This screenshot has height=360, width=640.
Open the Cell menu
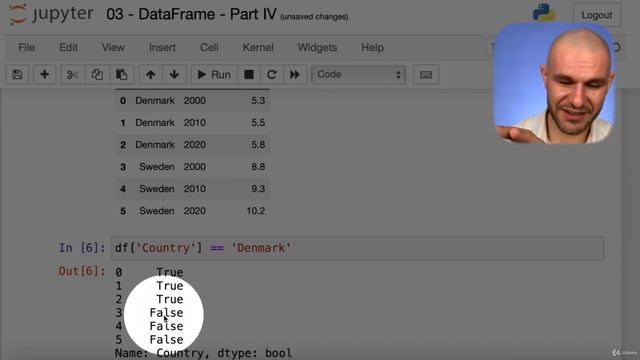[x=209, y=47]
